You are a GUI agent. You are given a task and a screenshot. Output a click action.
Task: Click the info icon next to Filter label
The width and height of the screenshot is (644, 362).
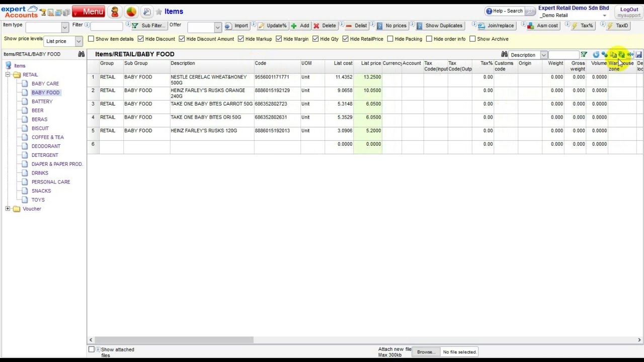point(87,25)
